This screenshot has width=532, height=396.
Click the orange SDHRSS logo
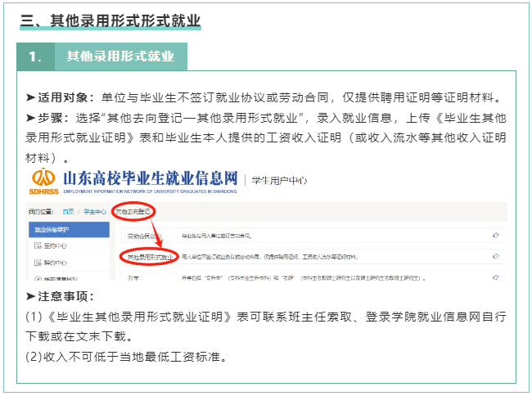click(43, 179)
